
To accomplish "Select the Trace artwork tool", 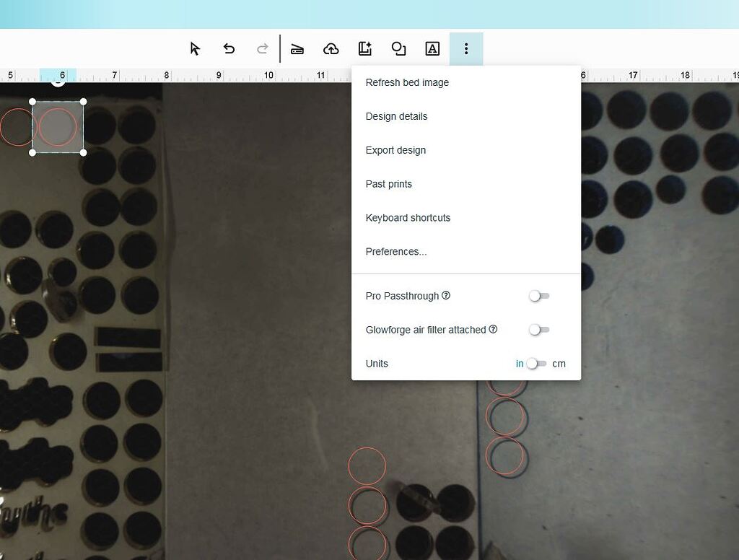I will 297,48.
